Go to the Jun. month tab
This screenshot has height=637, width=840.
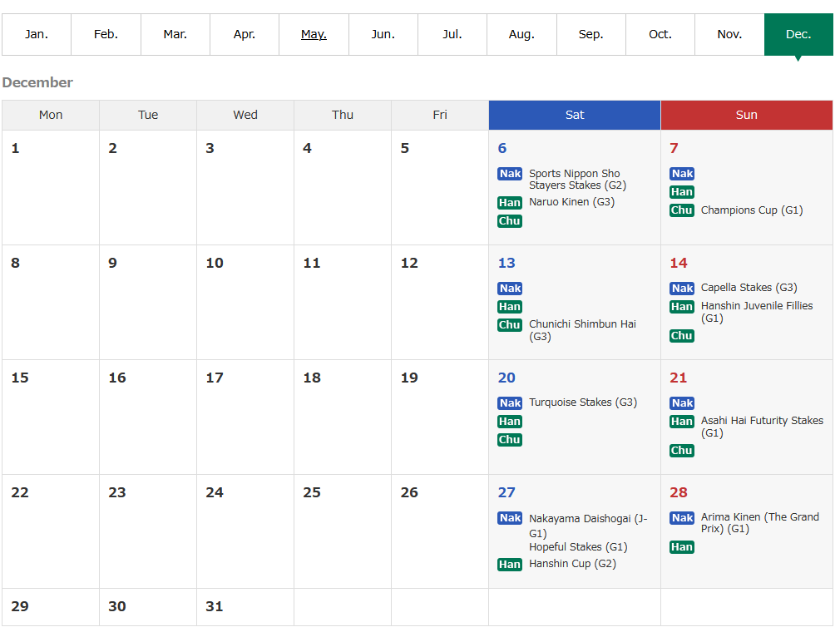(x=383, y=34)
